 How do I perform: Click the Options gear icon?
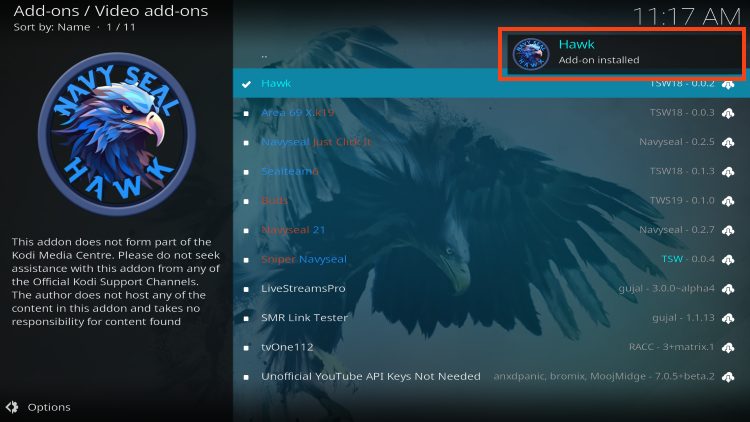point(12,407)
